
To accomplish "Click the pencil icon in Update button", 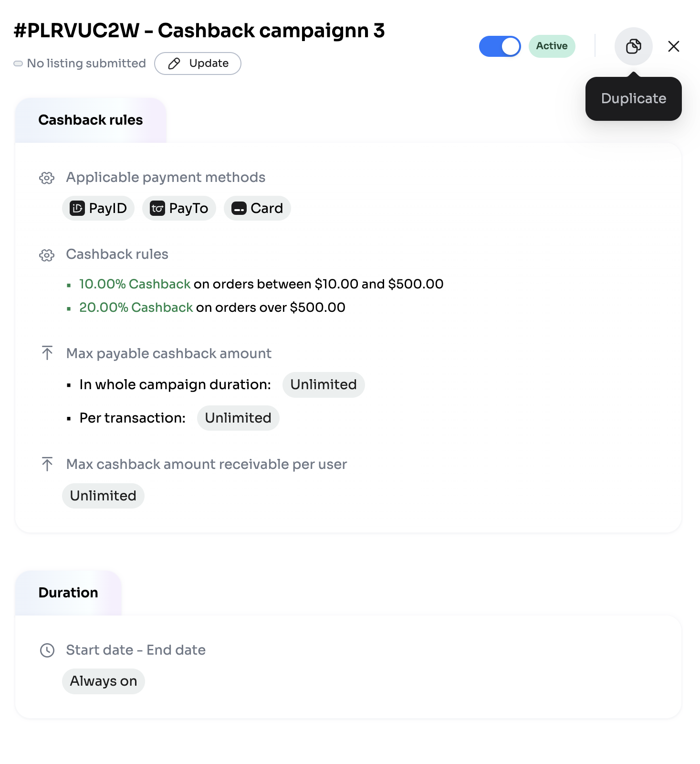I will (x=174, y=64).
